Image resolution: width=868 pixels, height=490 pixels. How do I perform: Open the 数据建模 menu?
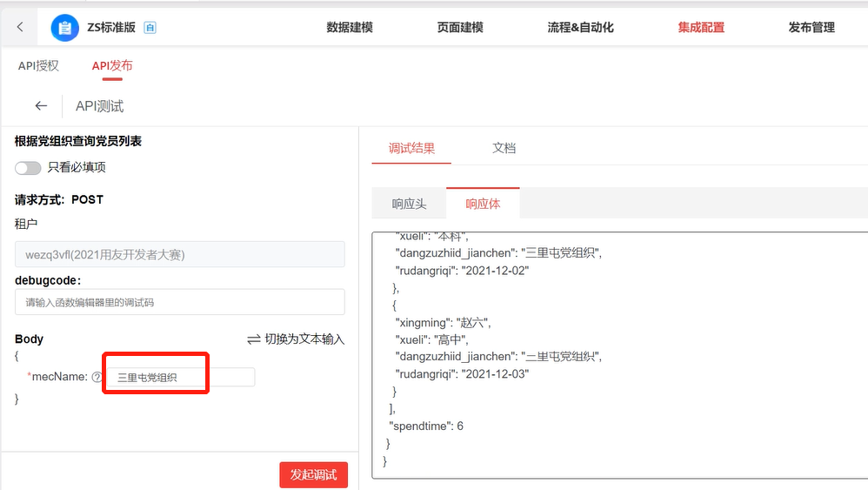[x=350, y=27]
